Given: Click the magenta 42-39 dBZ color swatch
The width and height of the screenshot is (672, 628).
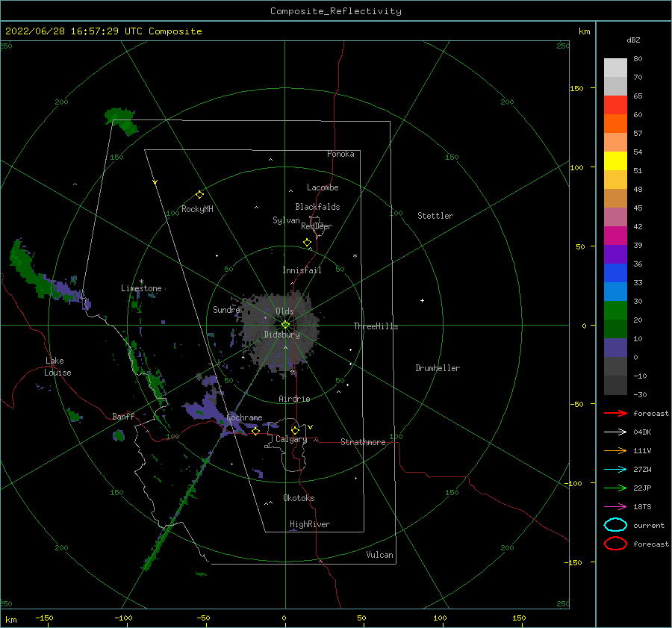Looking at the screenshot, I should [615, 236].
